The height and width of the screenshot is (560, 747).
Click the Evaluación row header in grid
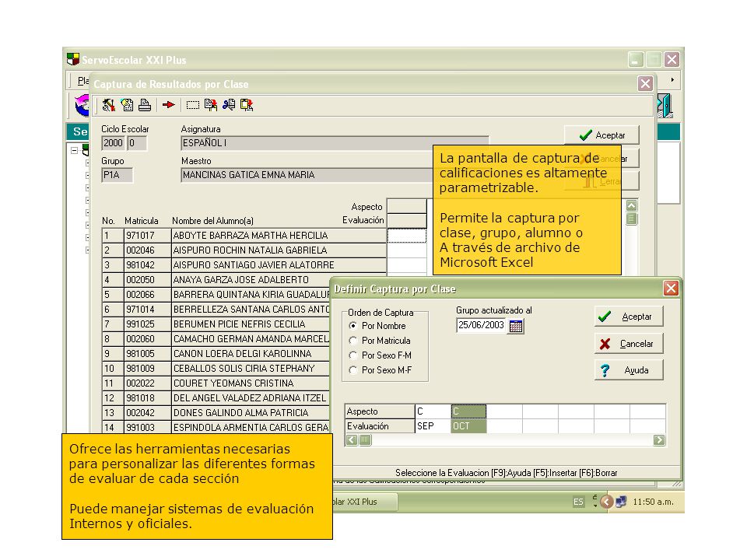pyautogui.click(x=380, y=425)
